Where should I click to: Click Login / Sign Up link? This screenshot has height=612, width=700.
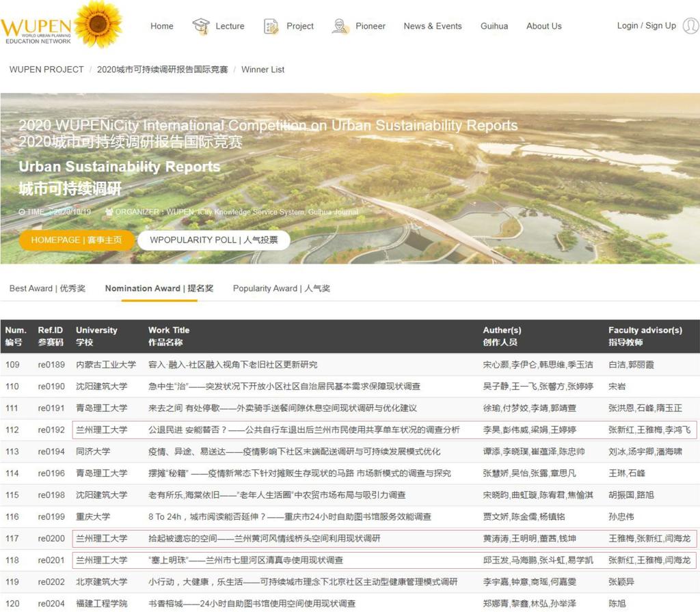coord(646,26)
